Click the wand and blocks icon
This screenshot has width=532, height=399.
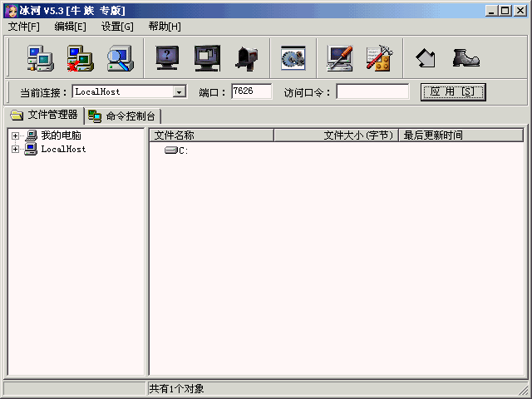point(380,57)
